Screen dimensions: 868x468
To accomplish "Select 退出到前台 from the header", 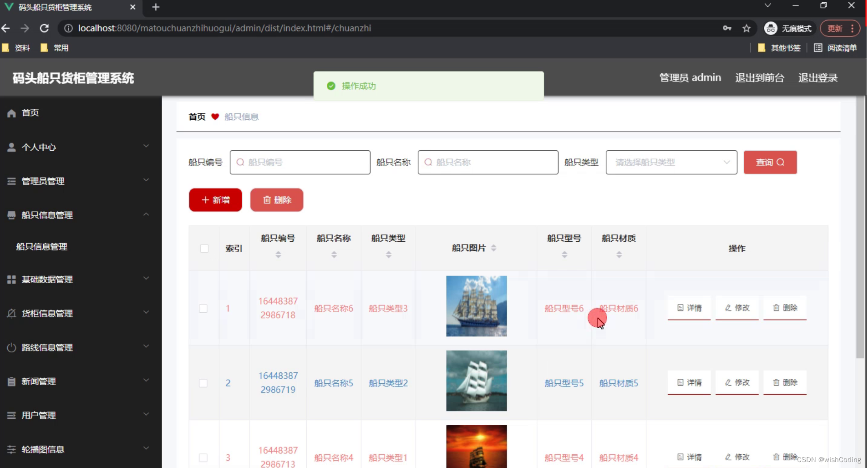I will coord(759,77).
